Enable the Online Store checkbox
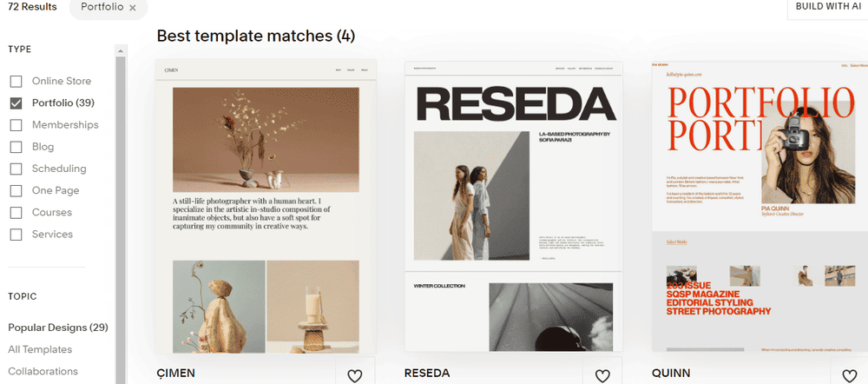This screenshot has width=868, height=384. [x=16, y=82]
